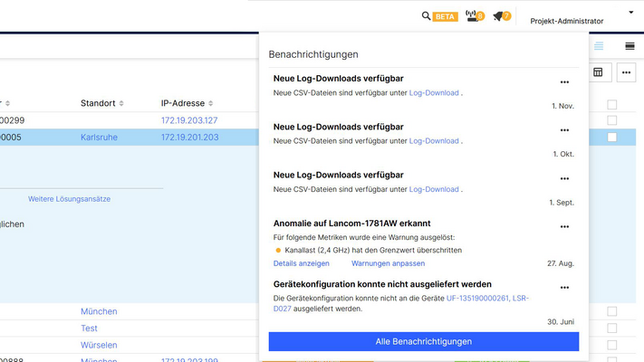Open the Warnungen anpassen link
Image resolution: width=644 pixels, height=362 pixels.
[x=388, y=263]
